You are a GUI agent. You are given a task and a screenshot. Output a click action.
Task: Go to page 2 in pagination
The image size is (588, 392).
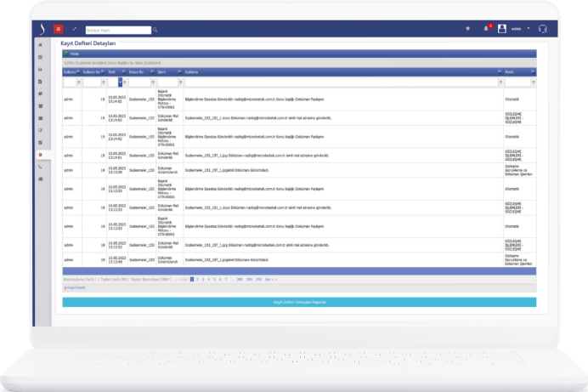(x=198, y=279)
